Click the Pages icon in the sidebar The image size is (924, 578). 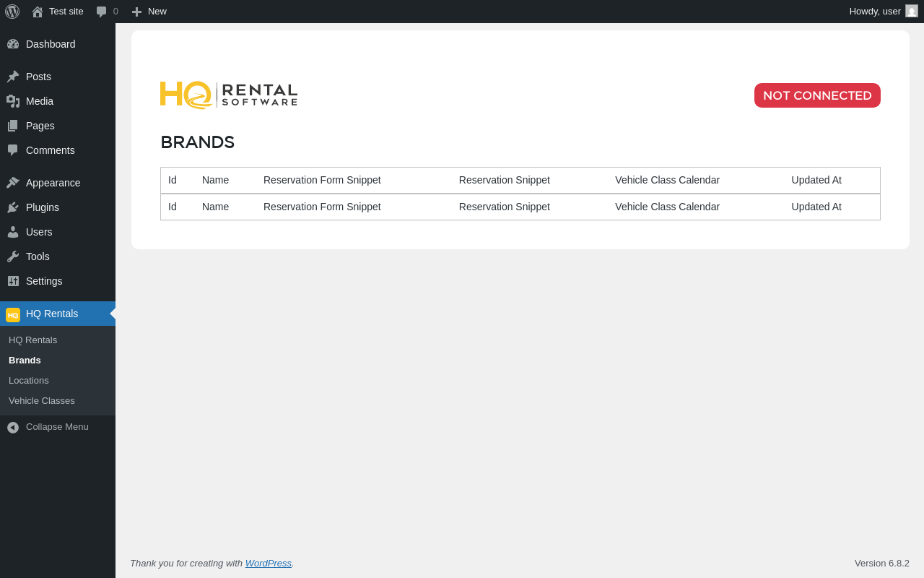pos(13,126)
